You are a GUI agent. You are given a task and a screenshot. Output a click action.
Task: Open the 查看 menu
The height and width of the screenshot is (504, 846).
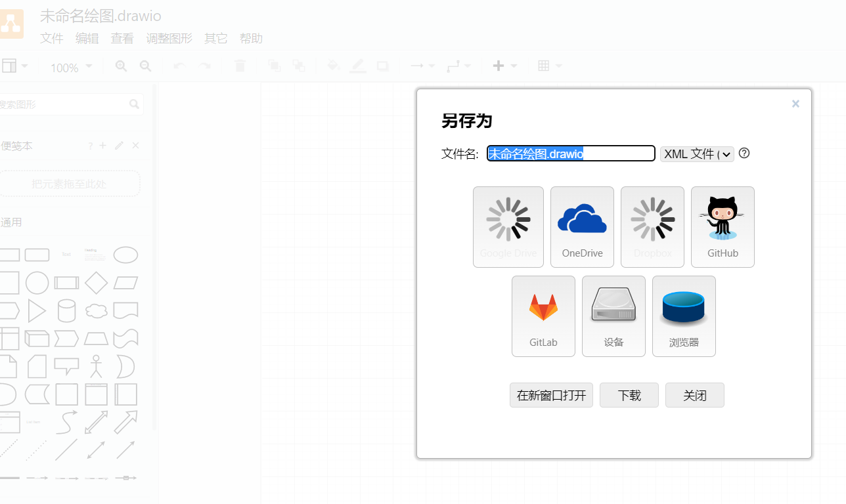pyautogui.click(x=122, y=38)
